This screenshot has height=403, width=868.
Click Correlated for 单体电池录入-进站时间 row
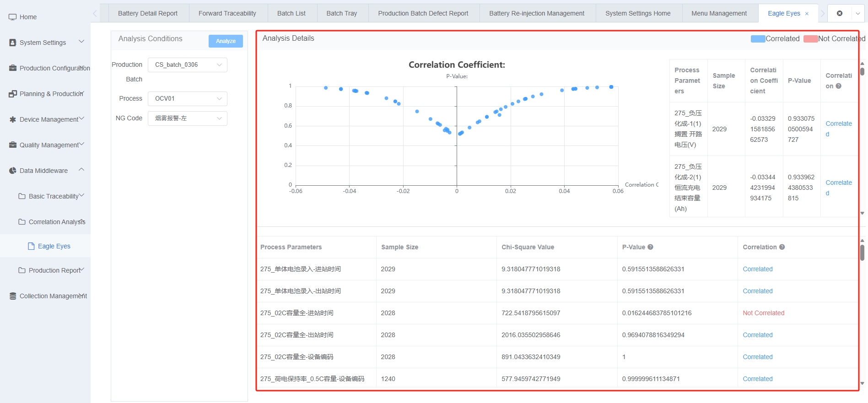point(758,269)
